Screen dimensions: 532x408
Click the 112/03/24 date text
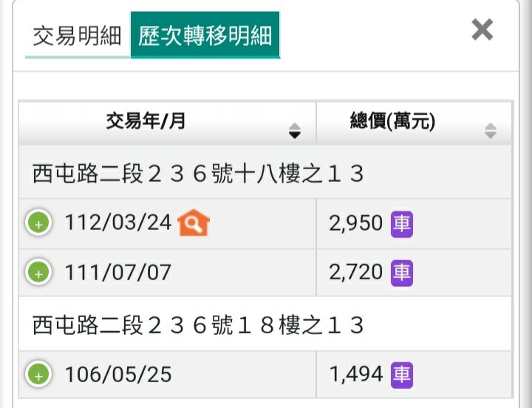pos(117,222)
